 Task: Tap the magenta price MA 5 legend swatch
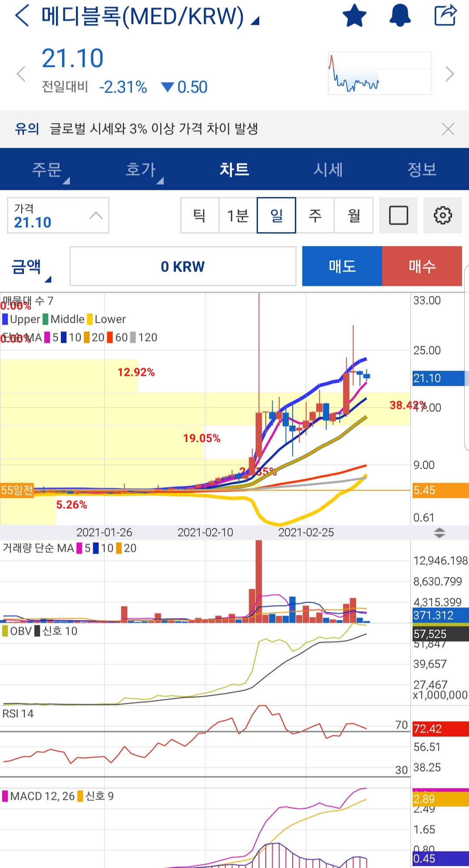(47, 338)
